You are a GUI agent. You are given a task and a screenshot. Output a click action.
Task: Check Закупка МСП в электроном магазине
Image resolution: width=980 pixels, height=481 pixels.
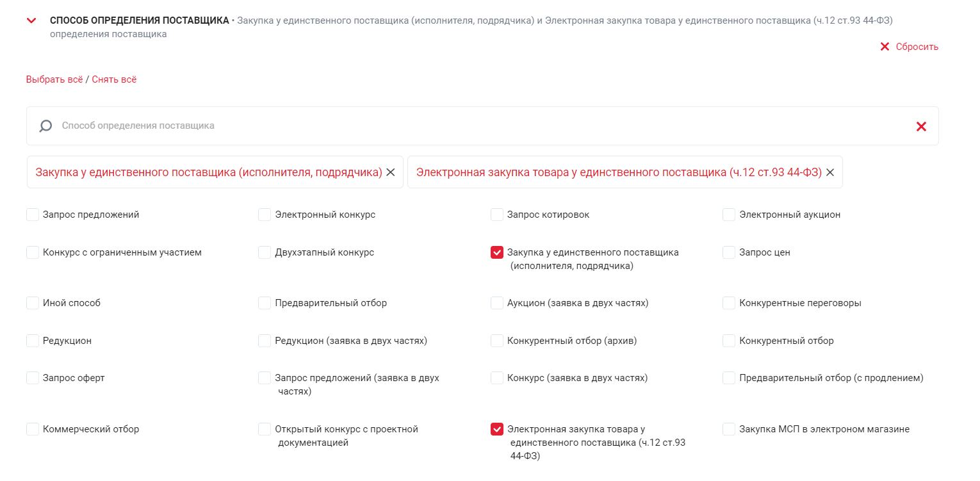click(x=729, y=429)
